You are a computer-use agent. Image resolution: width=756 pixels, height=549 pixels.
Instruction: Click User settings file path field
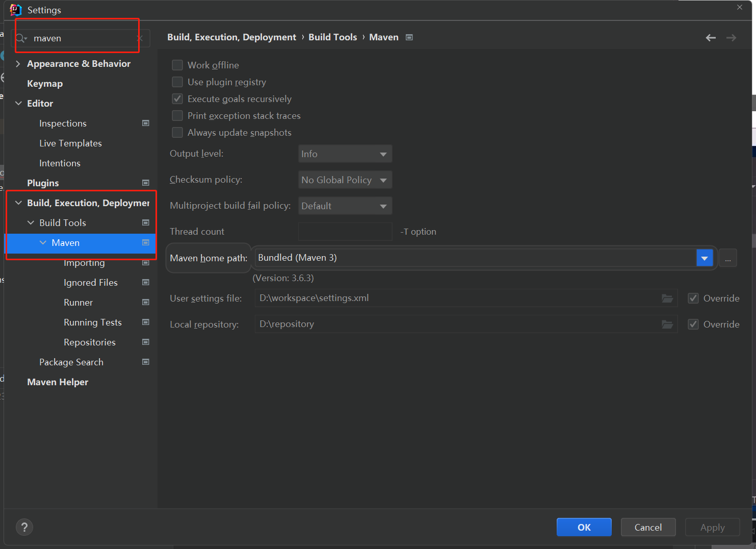[466, 298]
